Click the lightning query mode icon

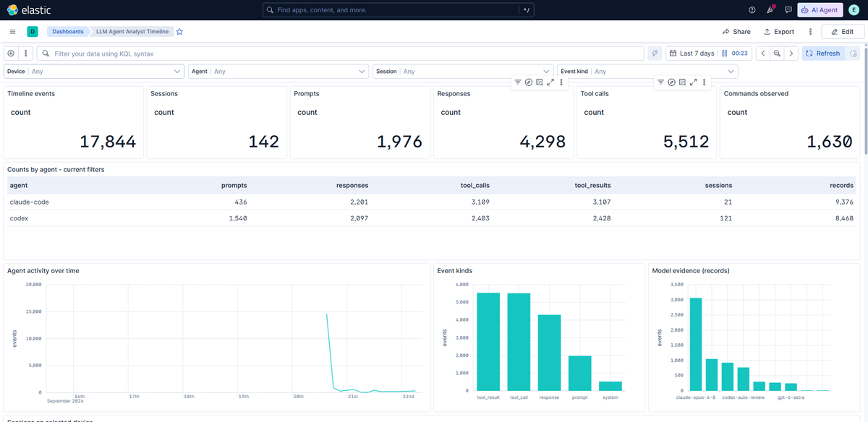coord(655,53)
